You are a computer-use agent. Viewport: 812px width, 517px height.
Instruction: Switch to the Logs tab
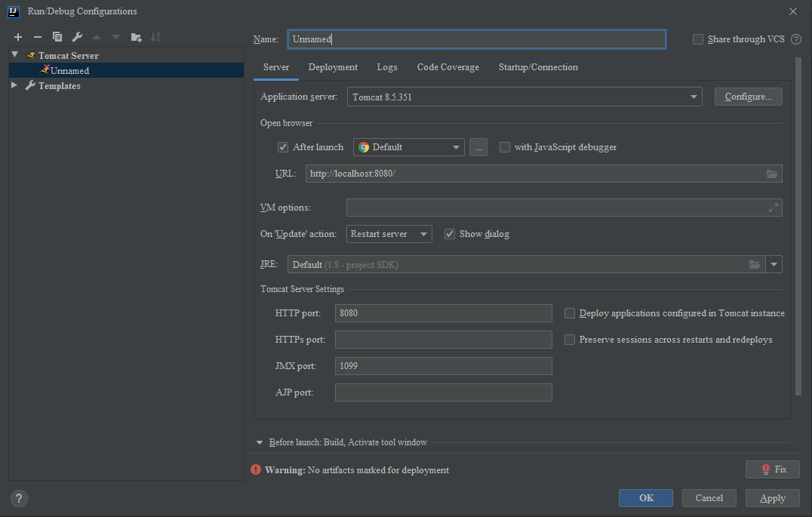387,67
